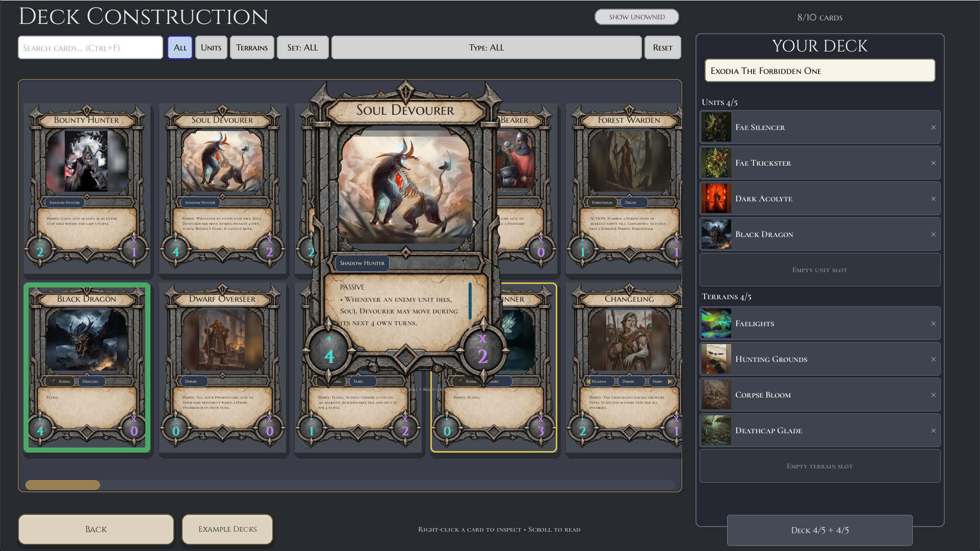The height and width of the screenshot is (551, 980).
Task: Select the green-highlighted Black Dragon card
Action: click(87, 367)
